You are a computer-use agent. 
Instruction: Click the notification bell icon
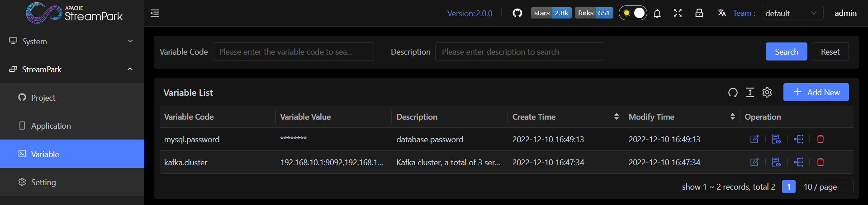click(x=657, y=13)
